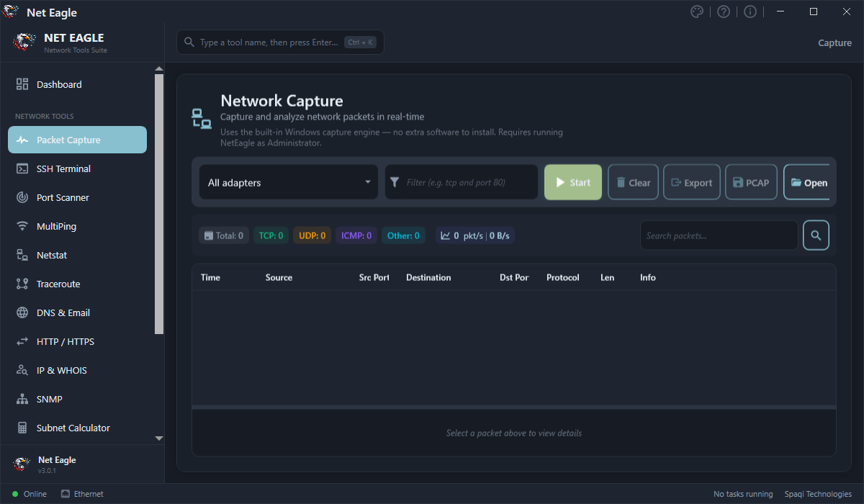The image size is (864, 504).
Task: Sort by Info column header
Action: (x=648, y=277)
